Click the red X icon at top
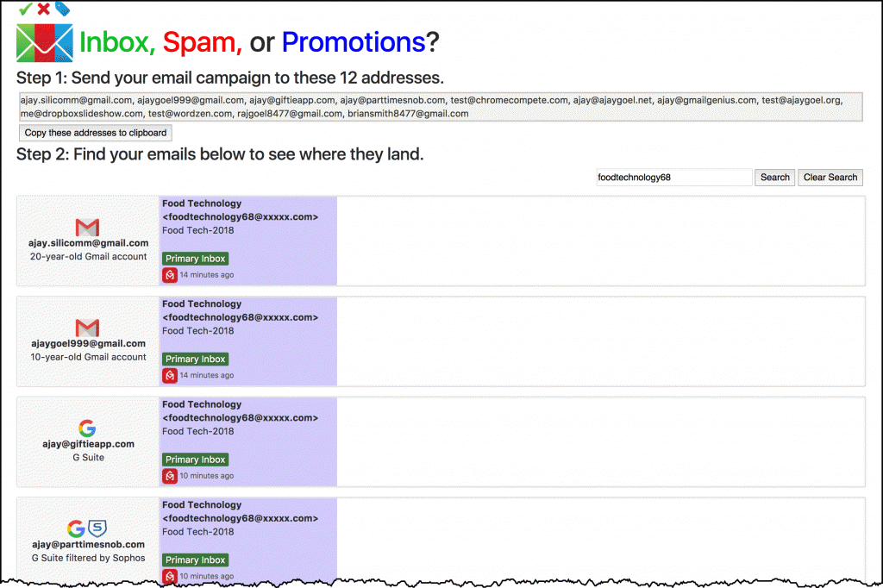Image resolution: width=883 pixels, height=588 pixels. coord(43,9)
